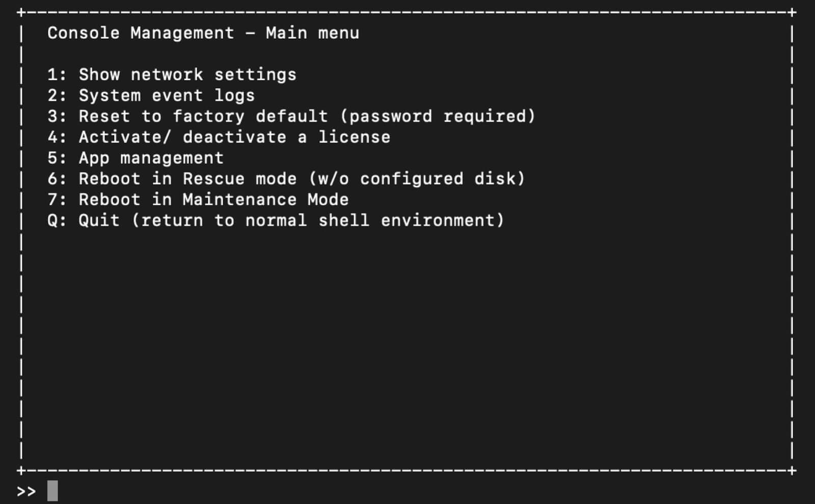Click the Quit return to shell option

276,220
